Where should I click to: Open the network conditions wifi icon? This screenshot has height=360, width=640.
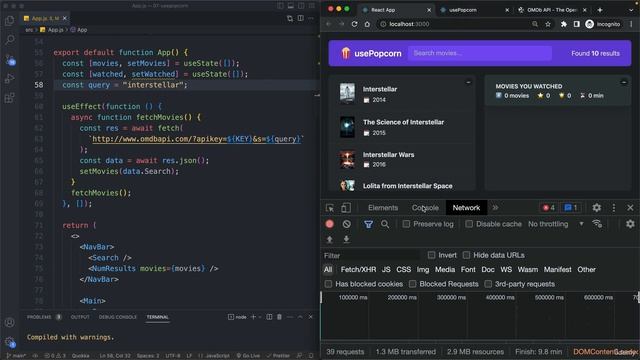[x=597, y=224]
